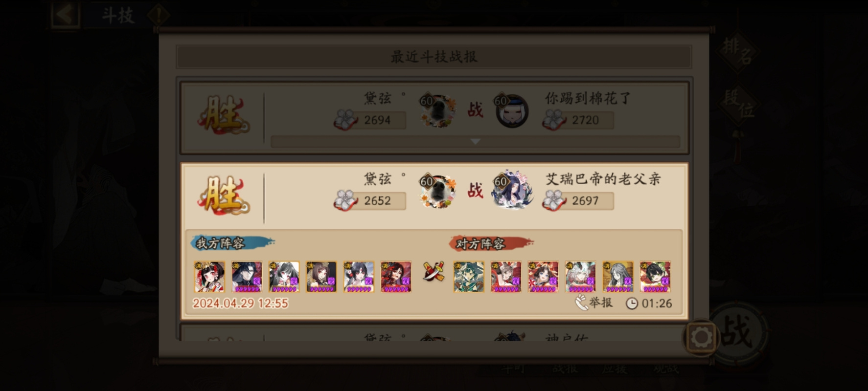Expand first battle record with down arrow

coord(475,141)
